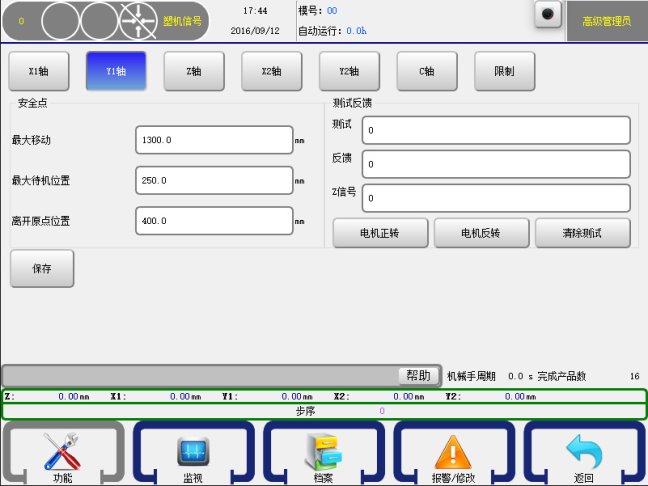
Task: Open the 帮助 help button
Action: point(418,375)
